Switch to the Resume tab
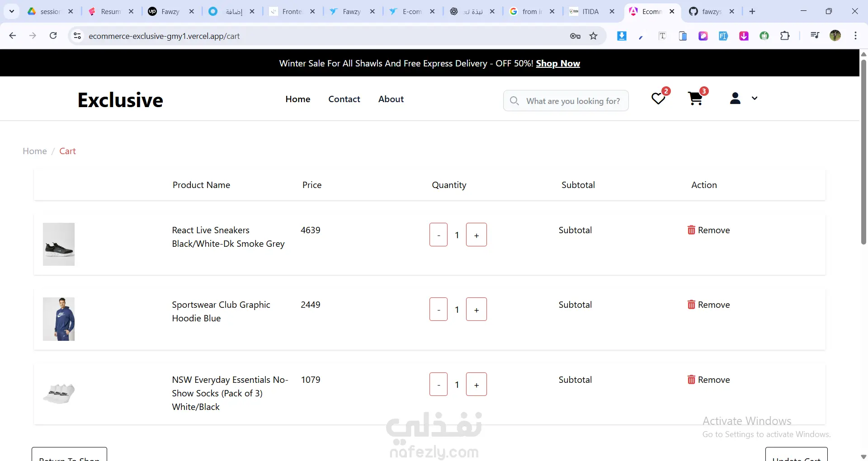 click(x=111, y=11)
